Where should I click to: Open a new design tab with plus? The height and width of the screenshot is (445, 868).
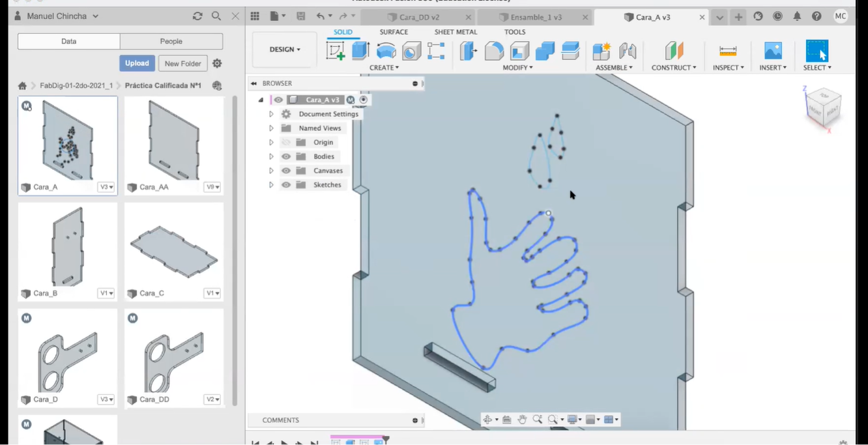click(738, 17)
